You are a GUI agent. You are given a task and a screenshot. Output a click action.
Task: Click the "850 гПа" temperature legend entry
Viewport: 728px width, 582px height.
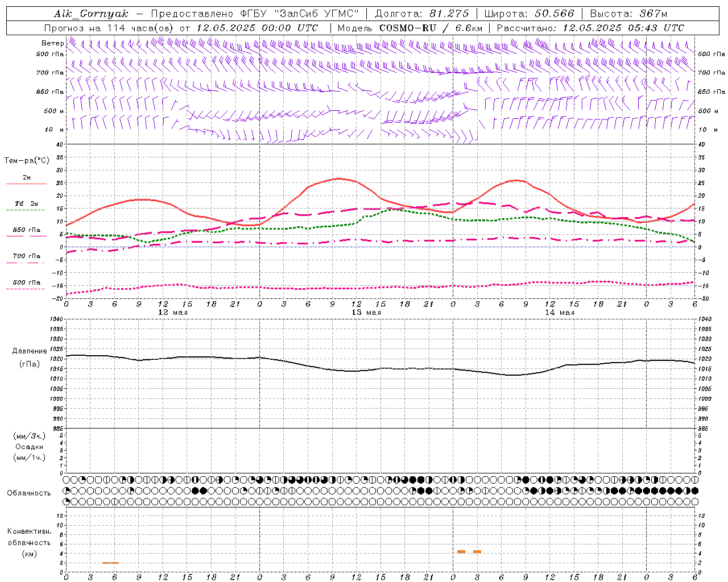coord(26,230)
